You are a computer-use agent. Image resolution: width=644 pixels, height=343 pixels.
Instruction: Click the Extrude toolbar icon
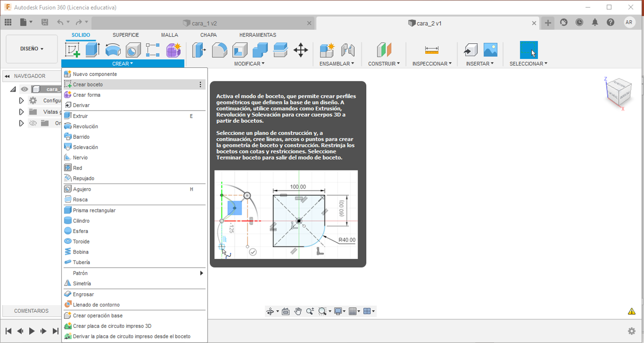click(x=93, y=50)
